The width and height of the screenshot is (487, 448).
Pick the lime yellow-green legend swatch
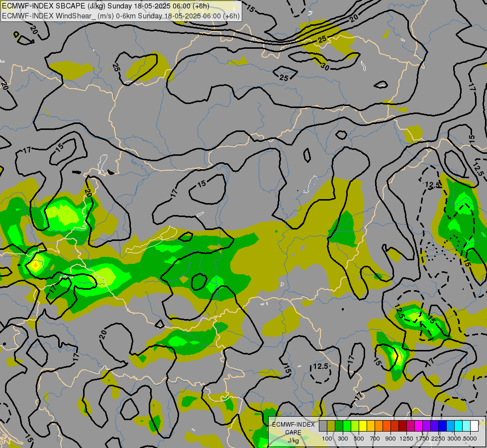(x=355, y=426)
